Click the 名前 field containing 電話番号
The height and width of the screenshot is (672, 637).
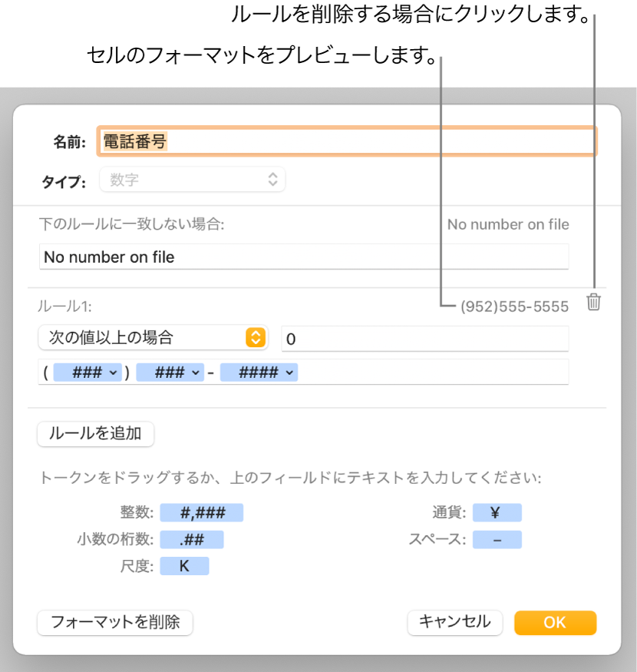point(345,141)
